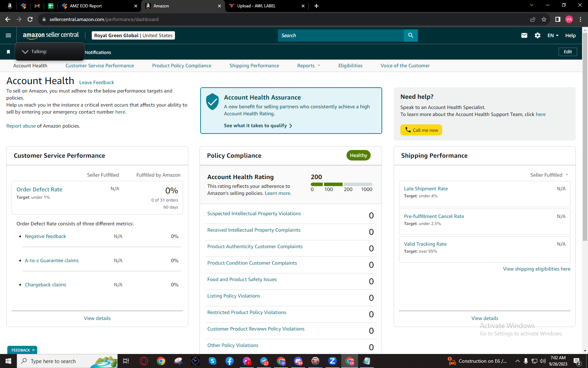Click the Healthy status badge
This screenshot has width=588, height=368.
click(x=358, y=155)
